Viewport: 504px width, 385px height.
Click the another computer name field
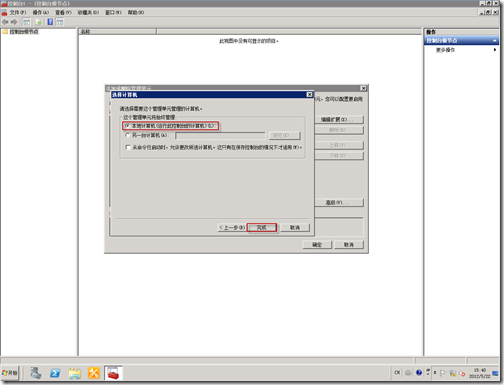pos(220,135)
